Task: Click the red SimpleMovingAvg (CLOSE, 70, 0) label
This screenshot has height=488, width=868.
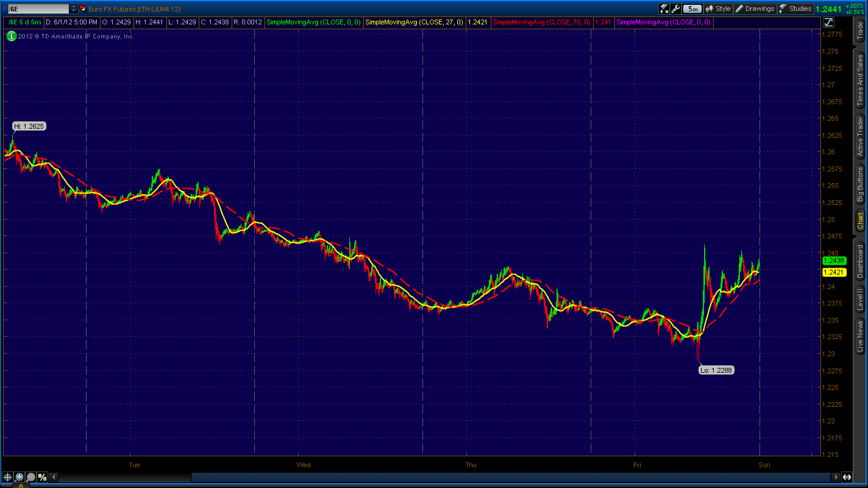Action: click(x=541, y=22)
